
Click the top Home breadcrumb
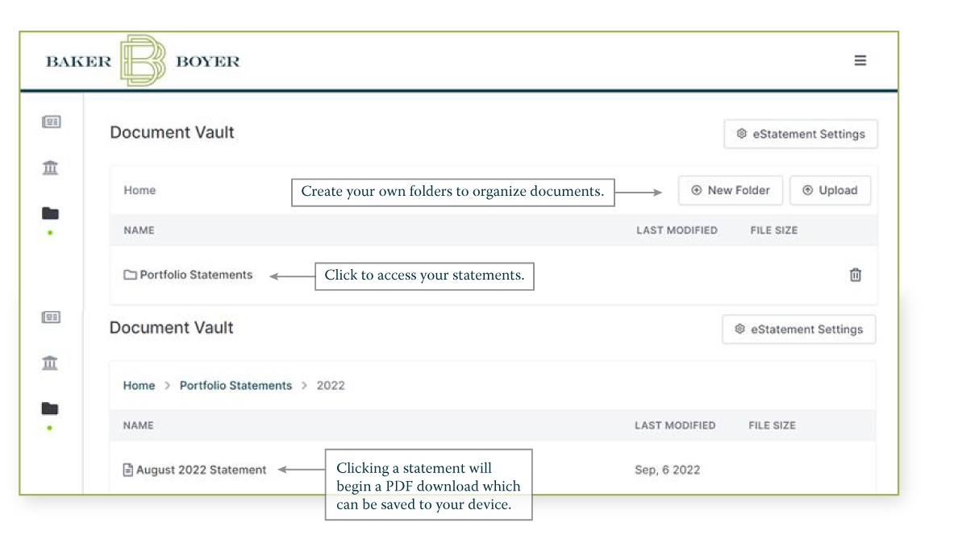(140, 191)
